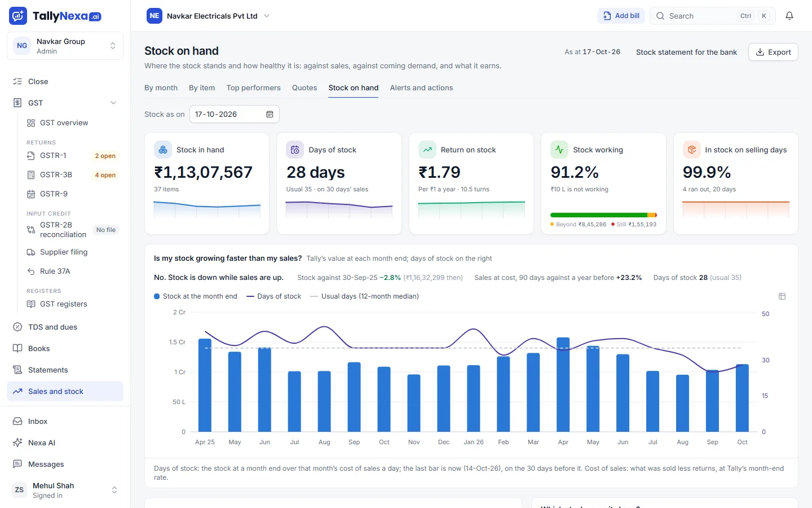This screenshot has height=508, width=812.
Task: Click the Stock working card icon
Action: pyautogui.click(x=559, y=150)
